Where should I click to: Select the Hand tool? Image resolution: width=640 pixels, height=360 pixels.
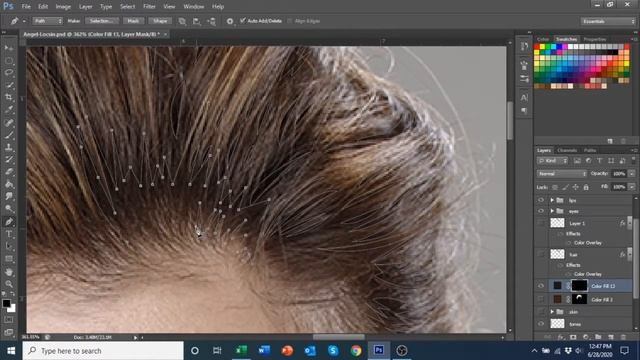(9, 272)
